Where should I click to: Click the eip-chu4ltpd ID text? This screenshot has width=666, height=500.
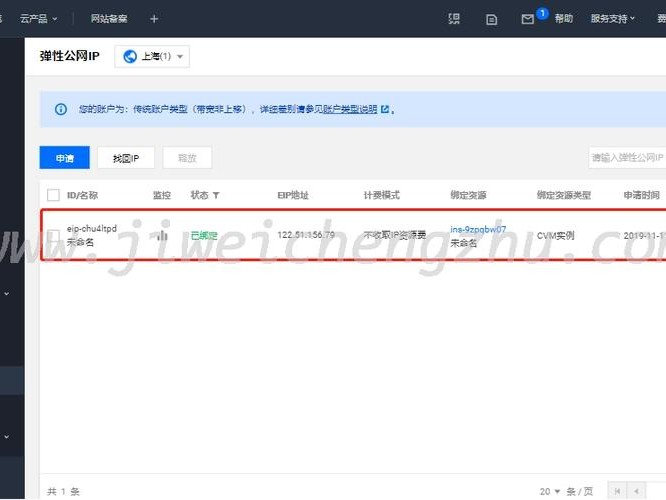[92, 229]
